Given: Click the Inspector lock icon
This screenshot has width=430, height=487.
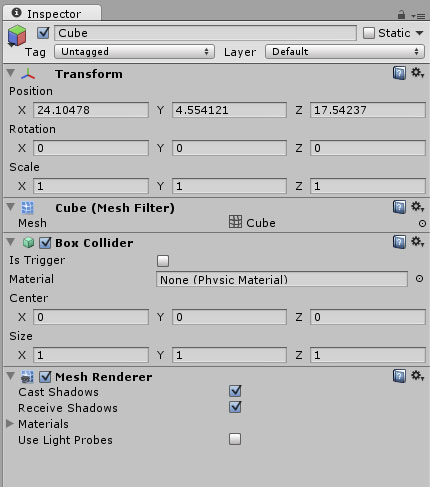Looking at the screenshot, I should 401,14.
